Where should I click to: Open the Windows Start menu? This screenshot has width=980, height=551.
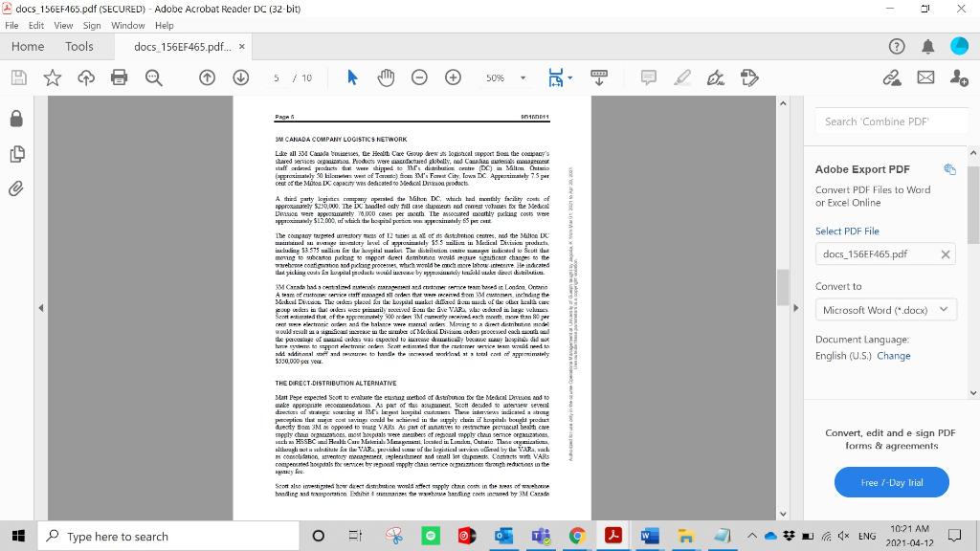click(x=19, y=536)
